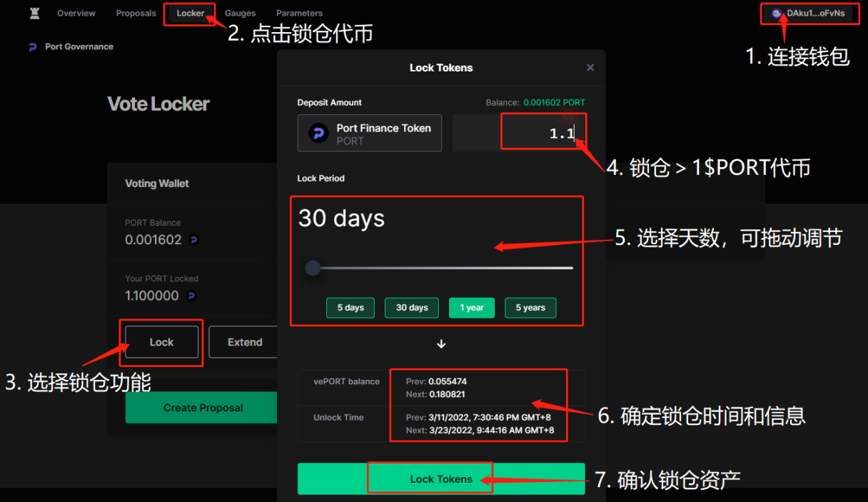Click the rook logo icon in navbar

click(34, 13)
